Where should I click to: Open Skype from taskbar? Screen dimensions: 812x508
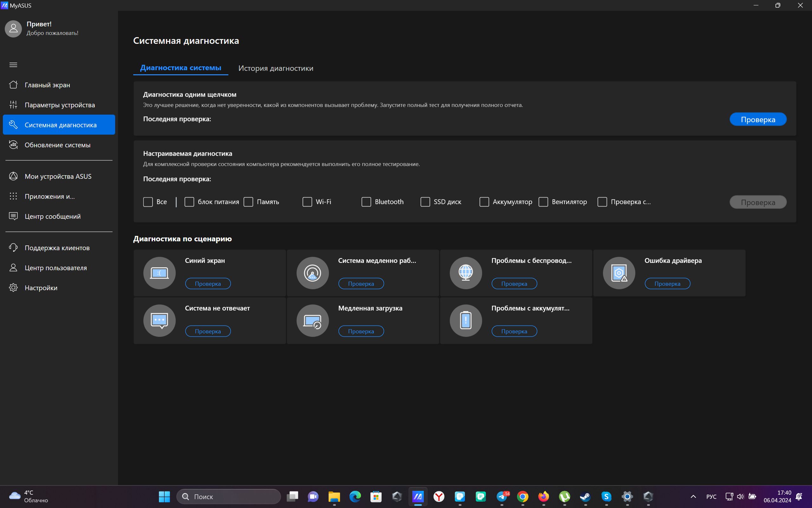coord(606,497)
